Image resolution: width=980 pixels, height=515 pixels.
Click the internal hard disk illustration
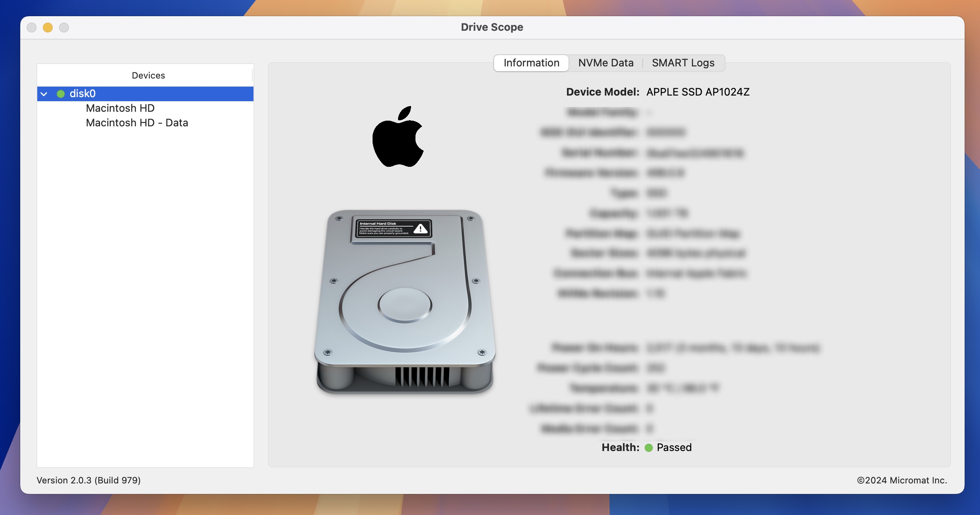pyautogui.click(x=405, y=302)
